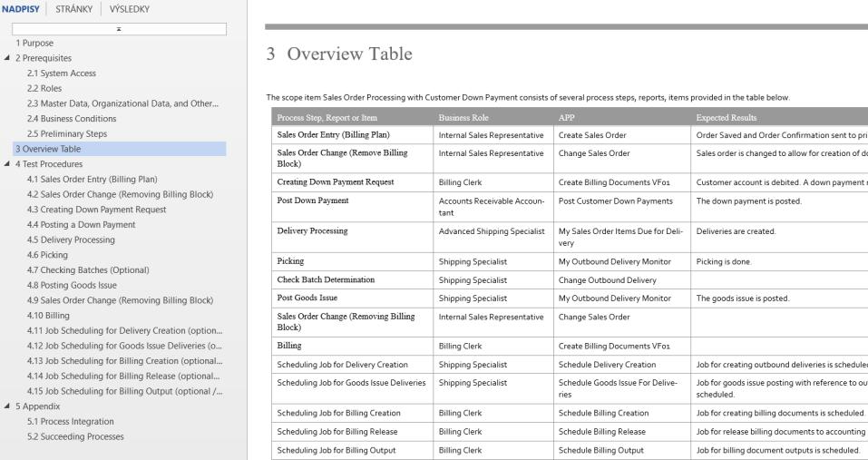Open 4.11 Job Scheduling for Delivery Creation
868x460 pixels.
coord(124,330)
